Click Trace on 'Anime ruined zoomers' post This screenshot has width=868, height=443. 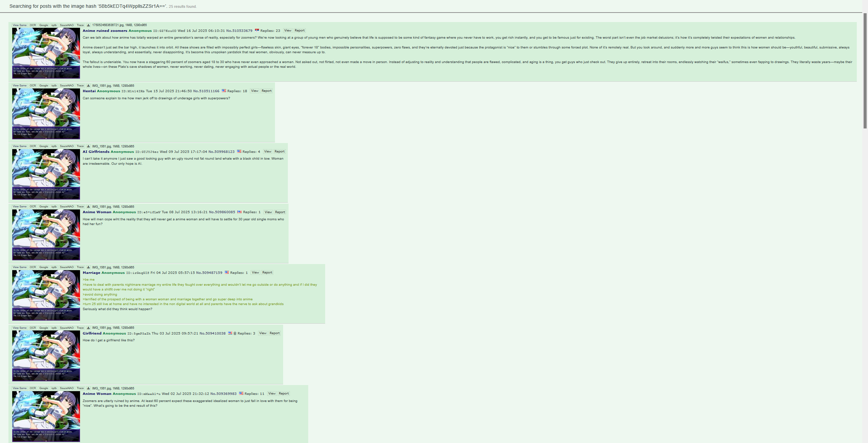[80, 25]
